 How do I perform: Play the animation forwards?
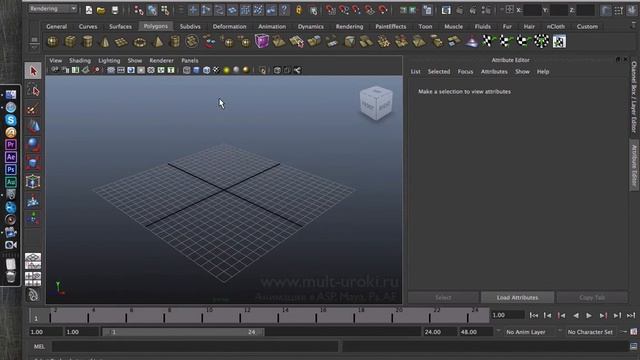point(589,315)
